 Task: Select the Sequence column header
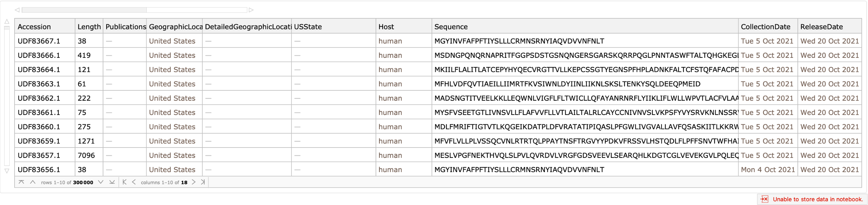coord(451,27)
